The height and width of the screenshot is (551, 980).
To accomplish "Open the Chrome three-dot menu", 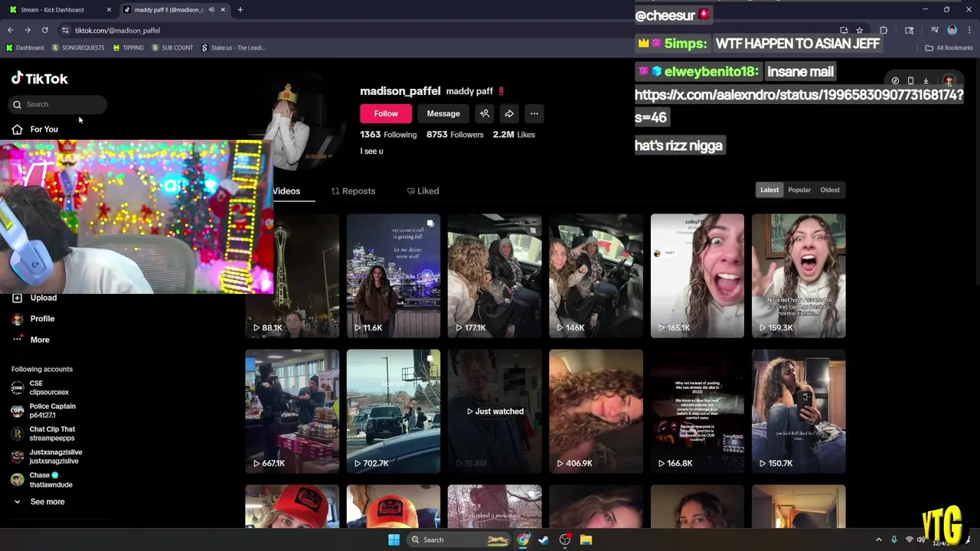I will (969, 31).
